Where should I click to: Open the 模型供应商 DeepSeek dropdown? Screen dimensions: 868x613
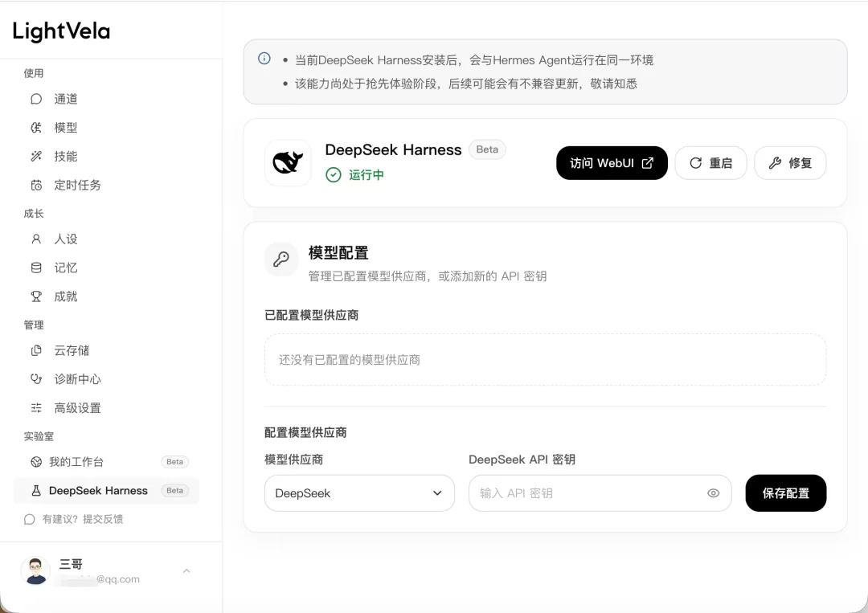click(x=359, y=493)
